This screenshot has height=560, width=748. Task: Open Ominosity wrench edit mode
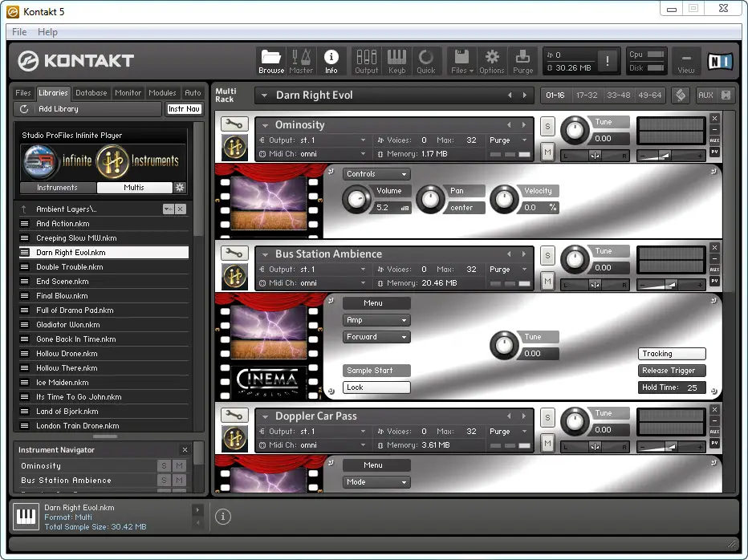234,124
